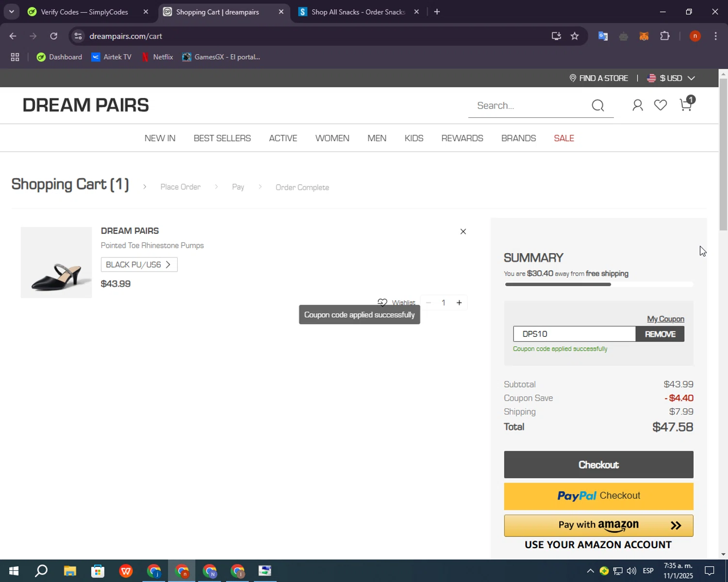The width and height of the screenshot is (728, 582).
Task: Open File Explorer from taskbar
Action: (x=69, y=571)
